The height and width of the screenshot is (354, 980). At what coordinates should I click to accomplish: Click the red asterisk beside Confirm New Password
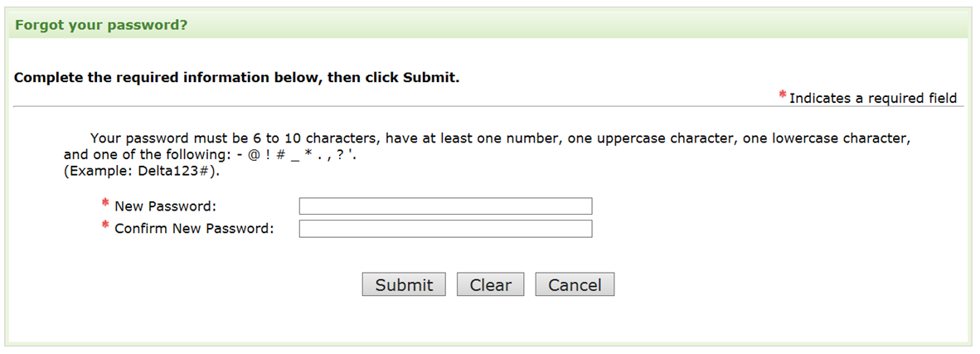pos(105,226)
